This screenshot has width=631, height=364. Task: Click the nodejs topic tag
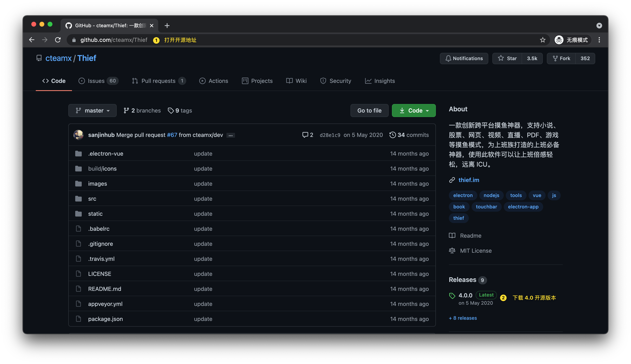[x=491, y=195]
